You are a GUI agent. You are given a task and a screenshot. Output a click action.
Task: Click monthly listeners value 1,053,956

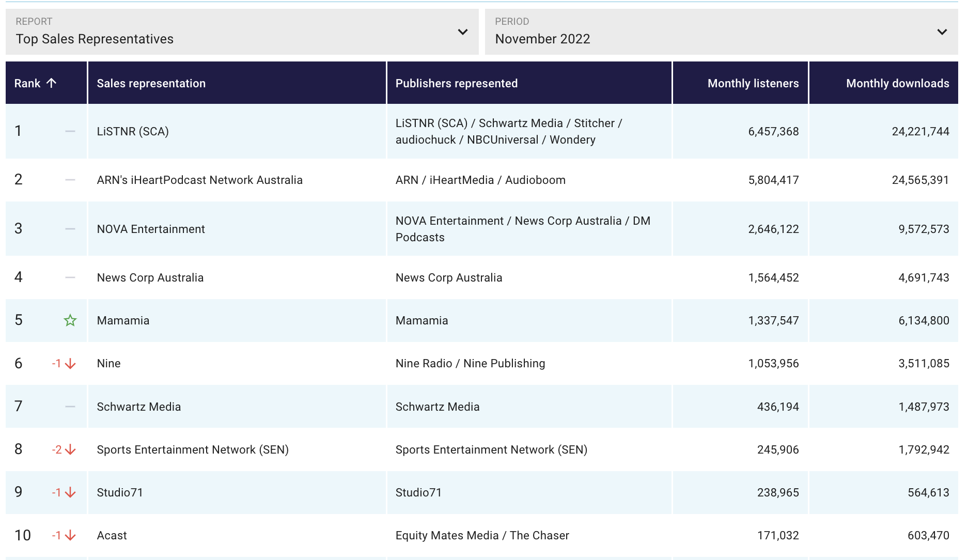pos(773,363)
